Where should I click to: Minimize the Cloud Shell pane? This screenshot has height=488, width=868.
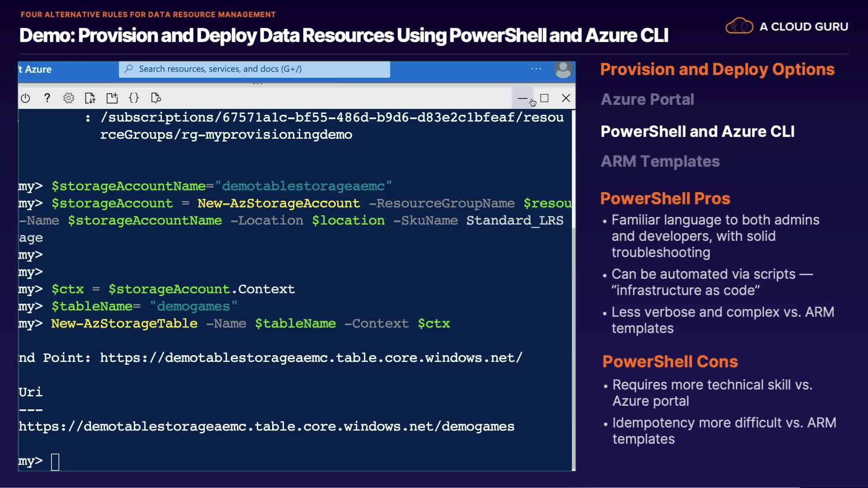[x=522, y=98]
